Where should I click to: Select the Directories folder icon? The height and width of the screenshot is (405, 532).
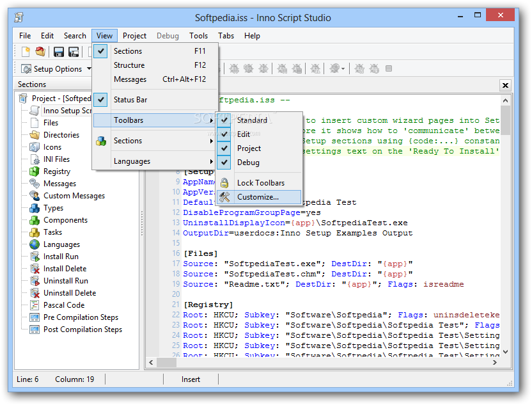(x=35, y=135)
